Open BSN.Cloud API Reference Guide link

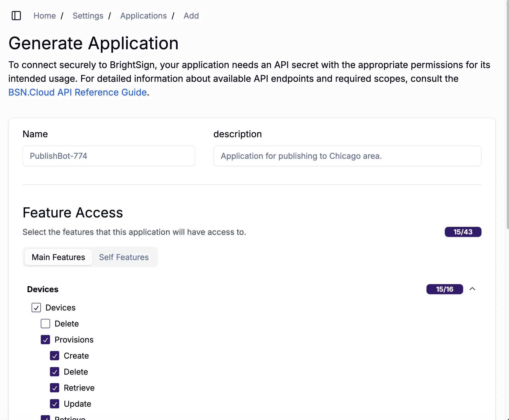(77, 92)
